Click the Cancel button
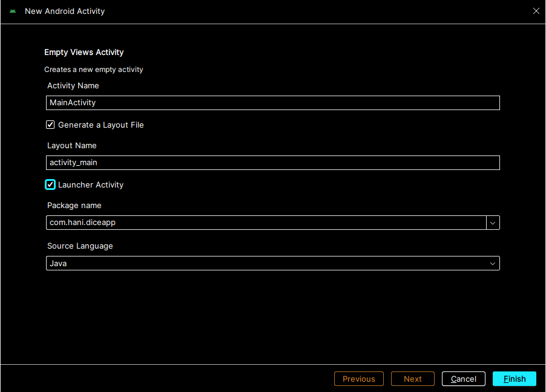Screen dimensions: 546x392 pos(464,379)
